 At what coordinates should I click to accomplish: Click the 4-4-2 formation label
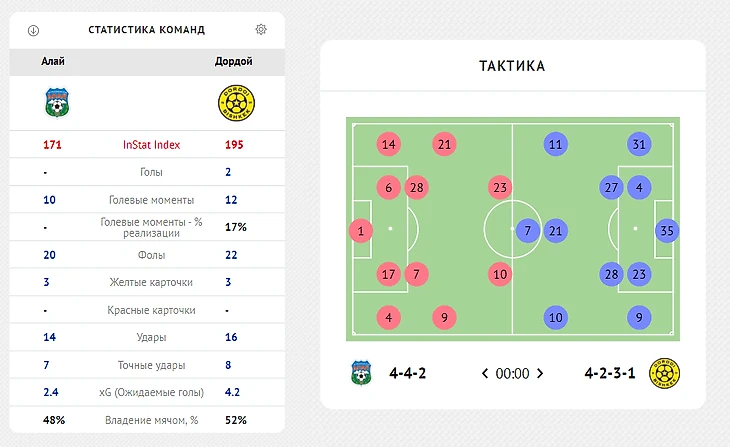(408, 374)
